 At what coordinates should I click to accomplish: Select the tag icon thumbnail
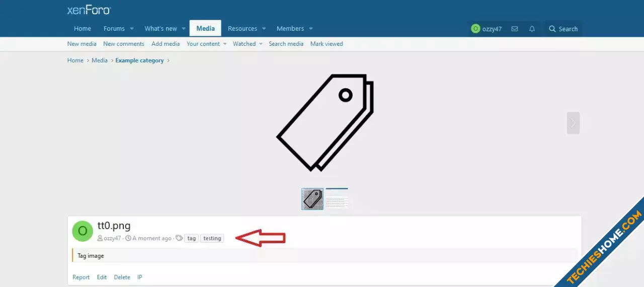click(312, 199)
